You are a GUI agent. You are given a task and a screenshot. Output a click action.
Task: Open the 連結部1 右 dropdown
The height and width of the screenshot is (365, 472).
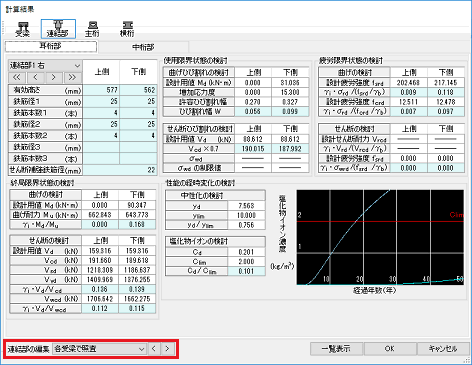(45, 66)
